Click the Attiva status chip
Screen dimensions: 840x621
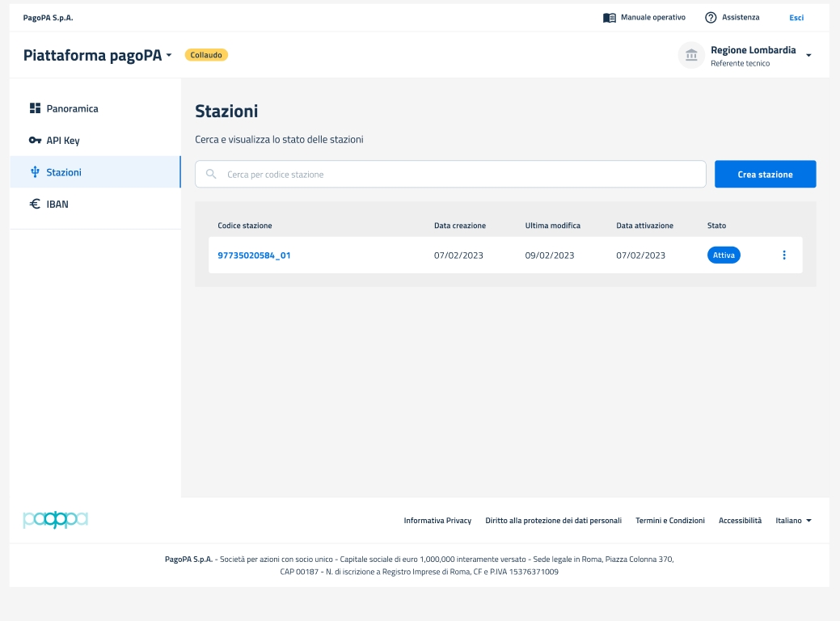click(x=724, y=256)
